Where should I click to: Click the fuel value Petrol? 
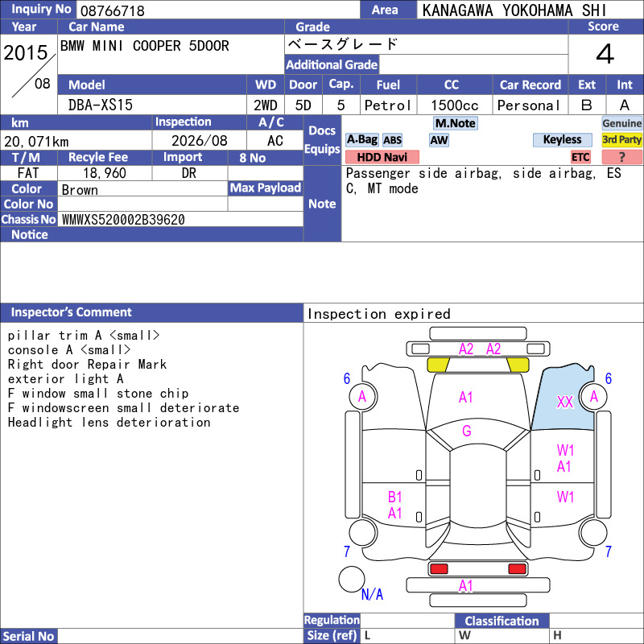click(388, 105)
